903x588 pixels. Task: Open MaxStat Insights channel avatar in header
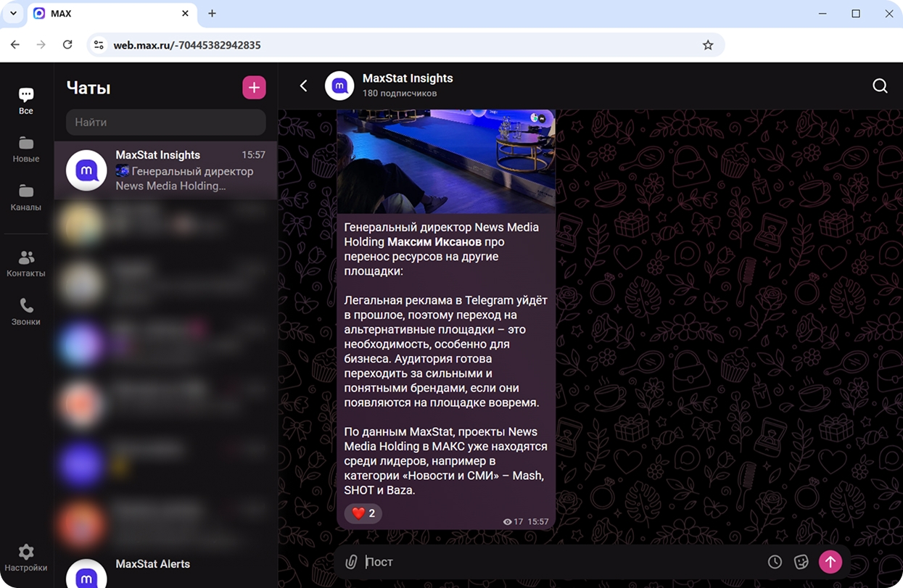coord(339,86)
